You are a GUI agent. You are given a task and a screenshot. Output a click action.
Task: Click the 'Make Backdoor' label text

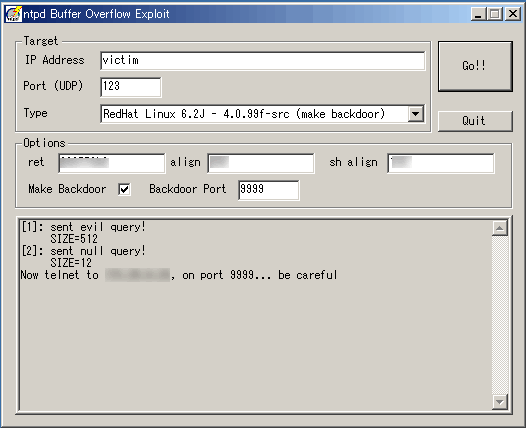[67, 189]
